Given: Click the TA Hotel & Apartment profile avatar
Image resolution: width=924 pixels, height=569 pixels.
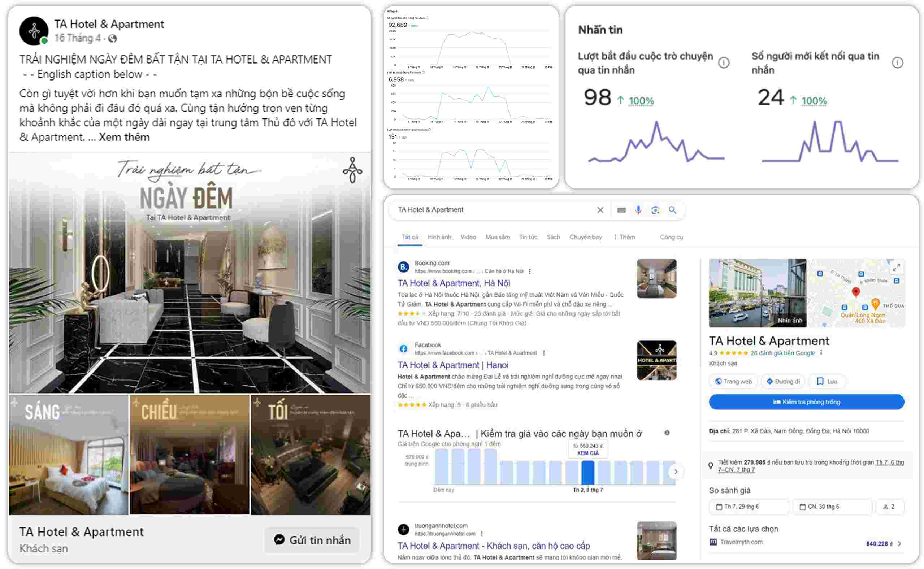Looking at the screenshot, I should [x=34, y=31].
